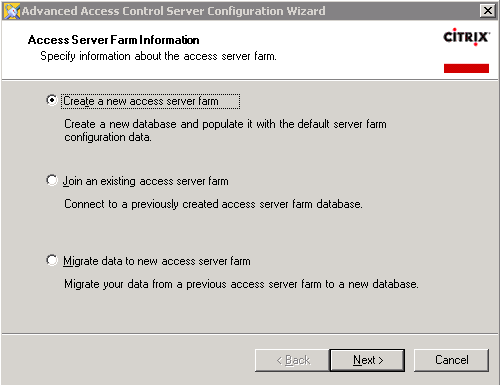Screen dimensions: 500x385
Task: Cancel the configuration wizard
Action: coord(451,360)
